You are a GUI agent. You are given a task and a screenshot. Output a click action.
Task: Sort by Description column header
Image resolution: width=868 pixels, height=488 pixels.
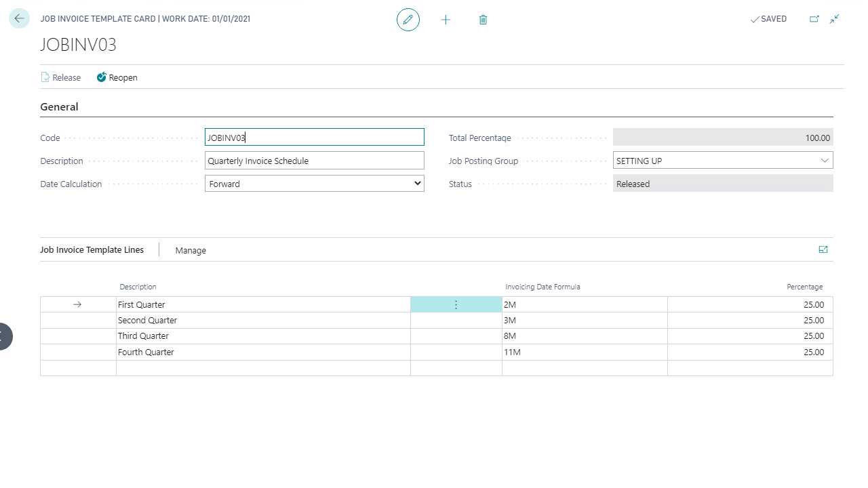(138, 287)
